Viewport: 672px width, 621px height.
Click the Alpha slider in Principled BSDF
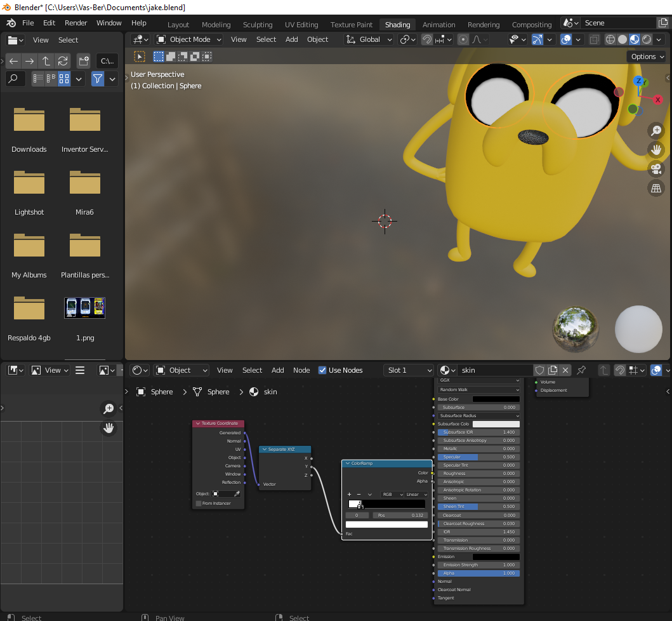pyautogui.click(x=478, y=573)
